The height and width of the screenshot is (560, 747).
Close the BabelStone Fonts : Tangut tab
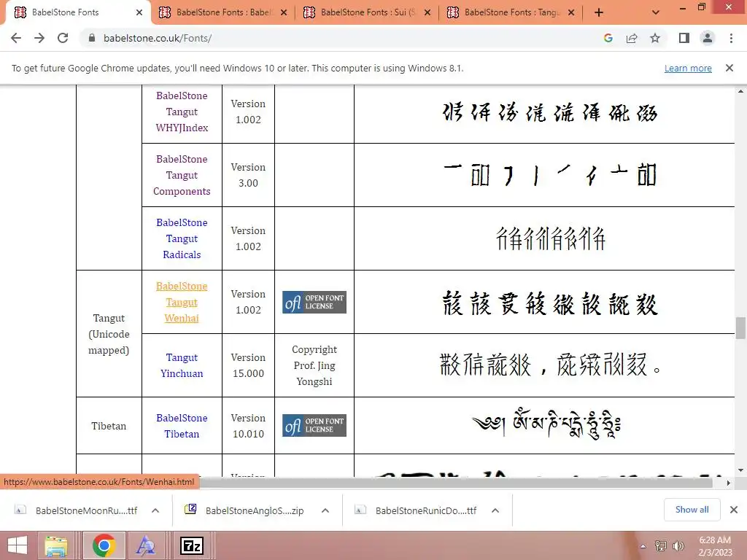point(571,13)
